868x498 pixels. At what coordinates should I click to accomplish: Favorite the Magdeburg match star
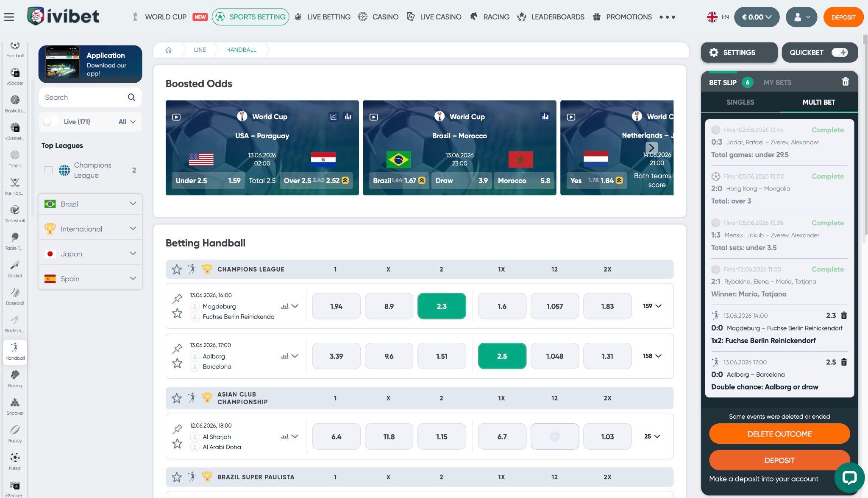pyautogui.click(x=177, y=313)
